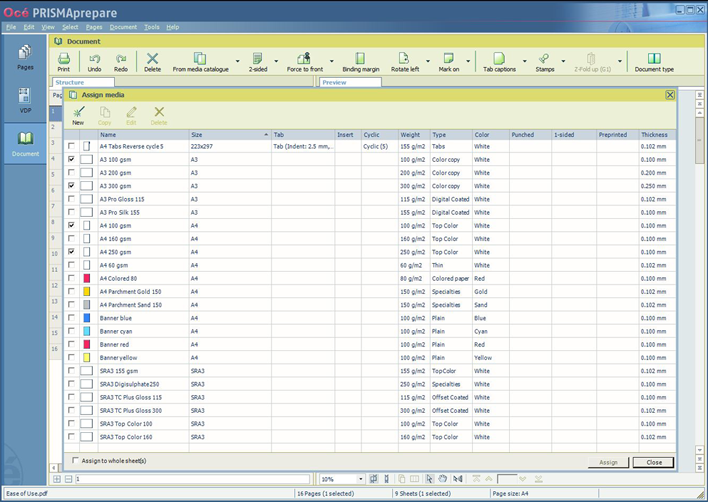Viewport: 708px width, 502px height.
Task: Open the Rotate left dropdown arrow
Action: coord(428,61)
